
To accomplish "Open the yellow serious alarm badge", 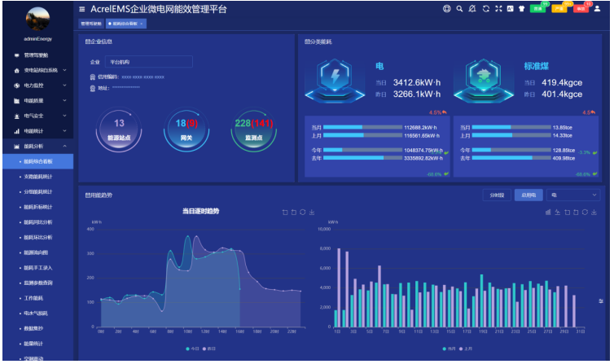I will pyautogui.click(x=559, y=9).
